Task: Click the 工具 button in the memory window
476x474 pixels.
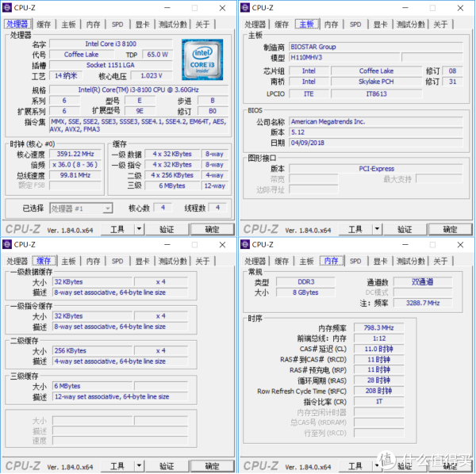Action: coord(355,465)
